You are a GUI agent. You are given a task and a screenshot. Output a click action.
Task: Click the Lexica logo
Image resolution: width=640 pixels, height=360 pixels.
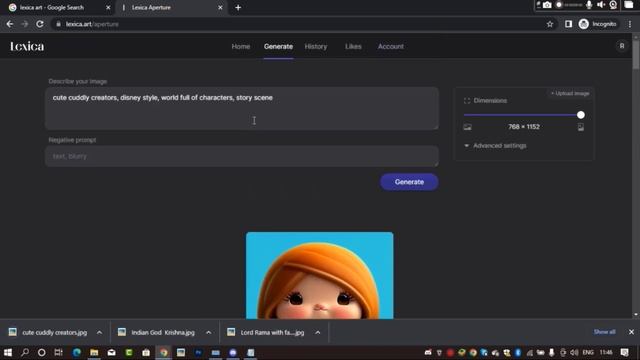pyautogui.click(x=27, y=47)
